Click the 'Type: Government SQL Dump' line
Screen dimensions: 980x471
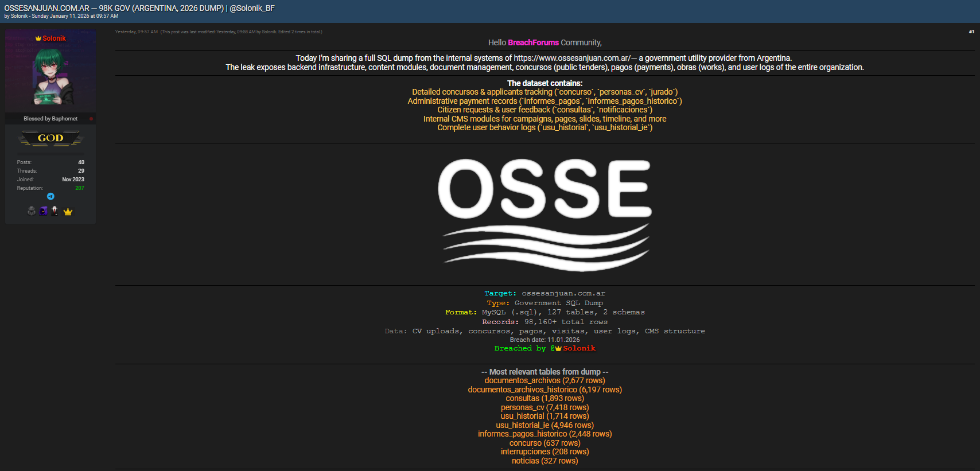point(545,303)
